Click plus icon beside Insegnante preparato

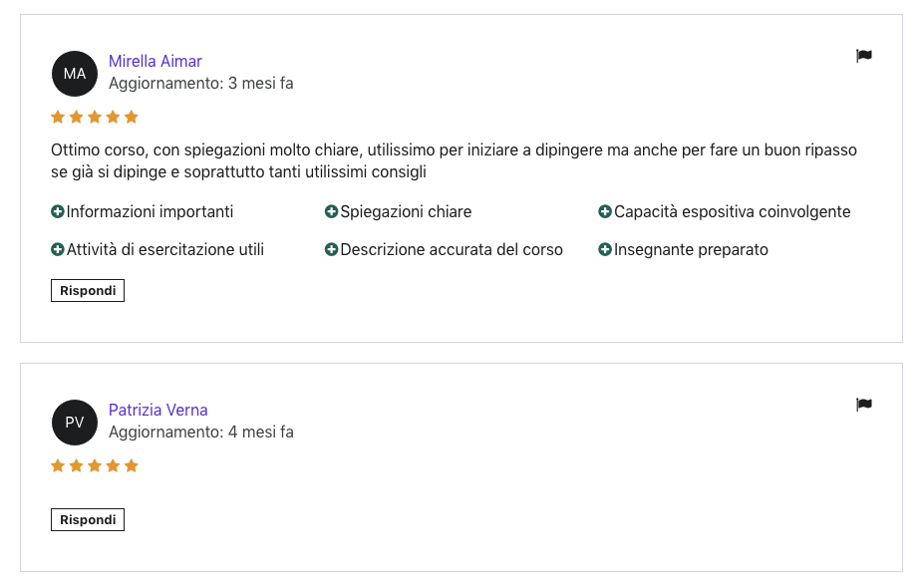(x=605, y=250)
